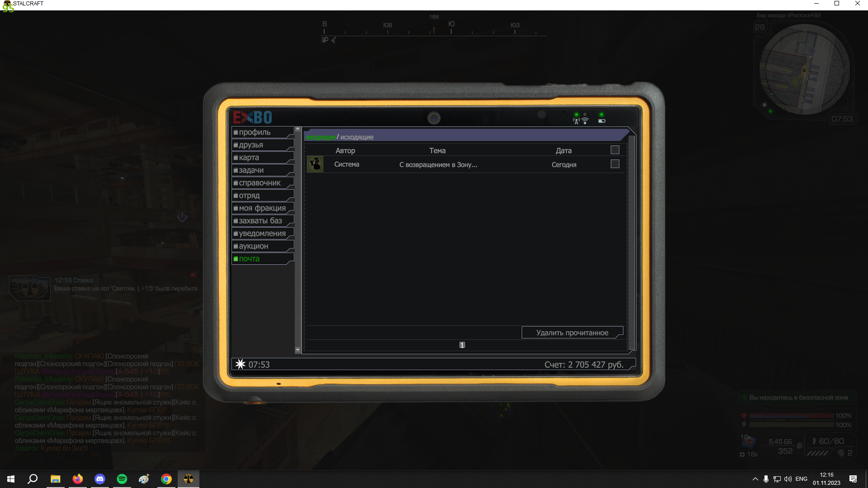Open Spotify from taskbar

122,479
